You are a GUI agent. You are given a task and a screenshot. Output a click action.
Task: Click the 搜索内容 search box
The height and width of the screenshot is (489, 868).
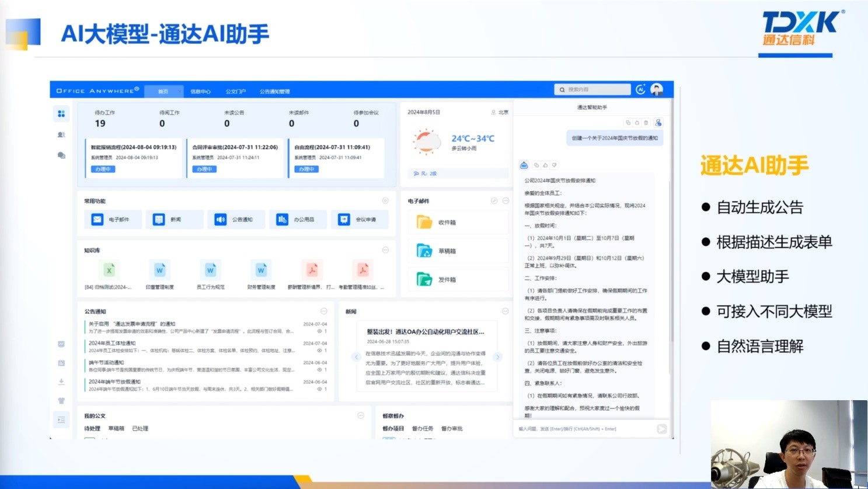(592, 89)
